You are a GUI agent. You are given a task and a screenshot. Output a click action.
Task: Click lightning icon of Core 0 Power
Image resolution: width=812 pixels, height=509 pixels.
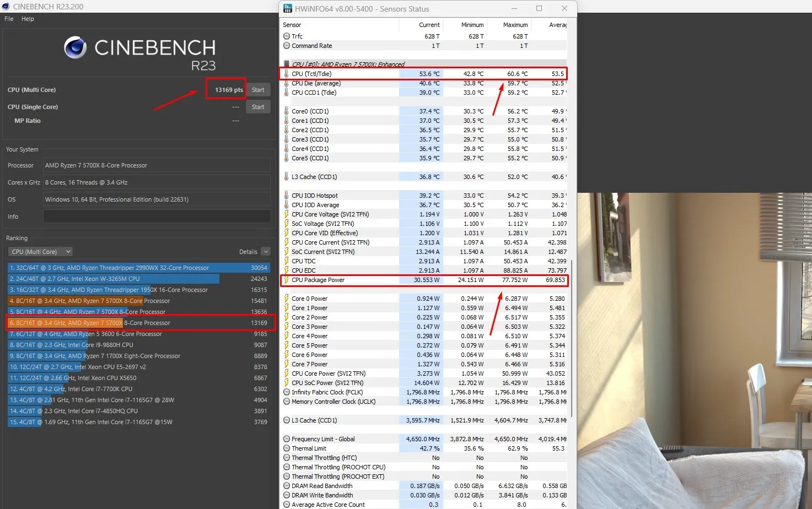(x=287, y=299)
